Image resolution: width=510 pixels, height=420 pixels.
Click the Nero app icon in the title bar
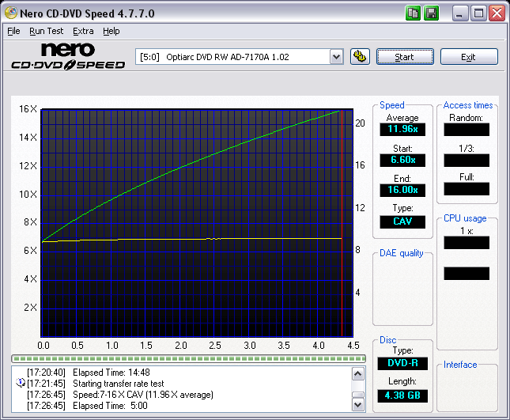point(11,13)
